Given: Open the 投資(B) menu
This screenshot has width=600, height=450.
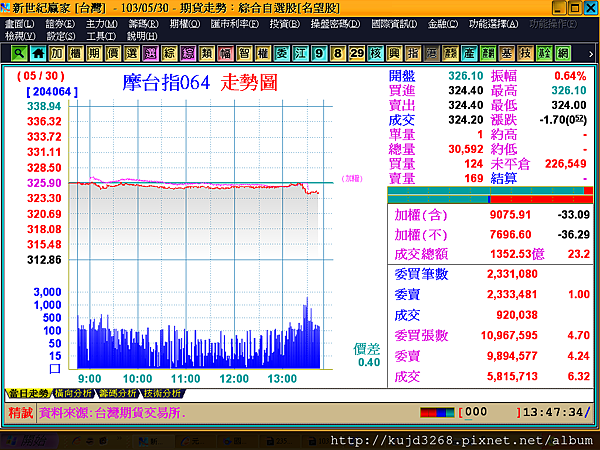Looking at the screenshot, I should point(285,24).
